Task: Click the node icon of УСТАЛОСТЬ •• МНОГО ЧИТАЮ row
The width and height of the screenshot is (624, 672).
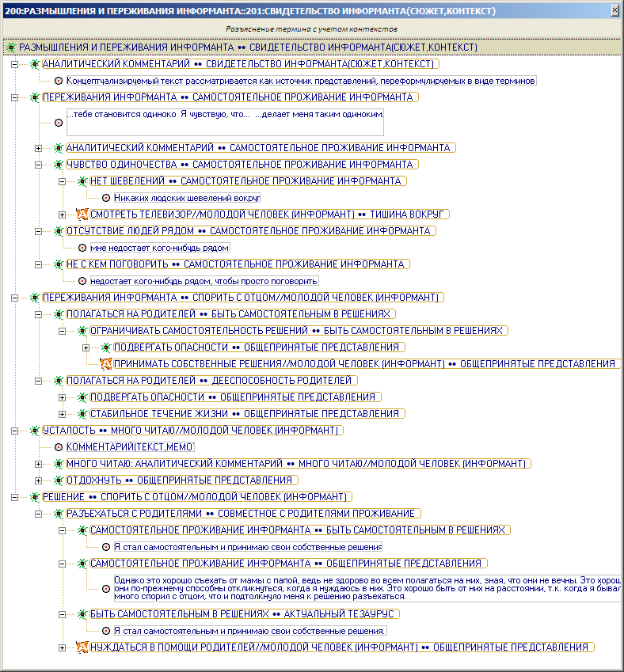Action: pos(35,431)
